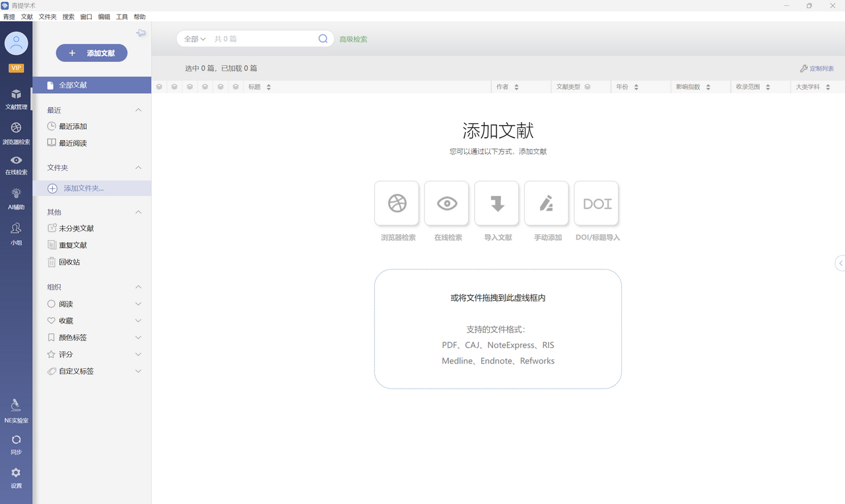Screen dimensions: 845x504
Task: Open the 窗口 menu
Action: tap(86, 17)
